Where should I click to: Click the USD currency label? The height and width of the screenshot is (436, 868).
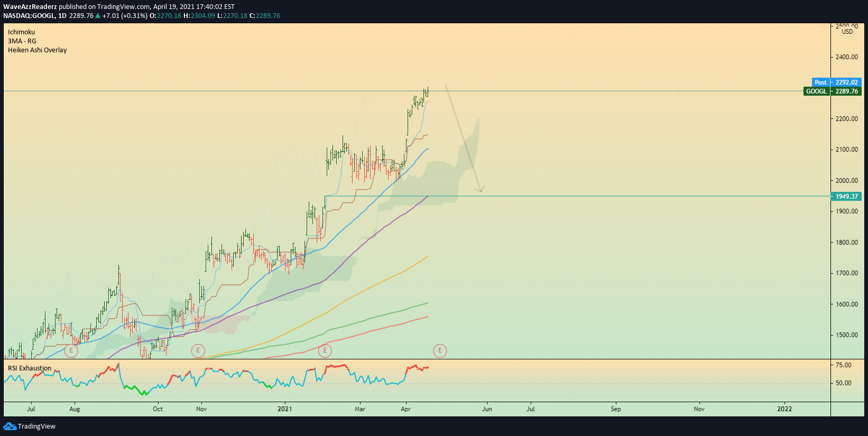[x=847, y=32]
